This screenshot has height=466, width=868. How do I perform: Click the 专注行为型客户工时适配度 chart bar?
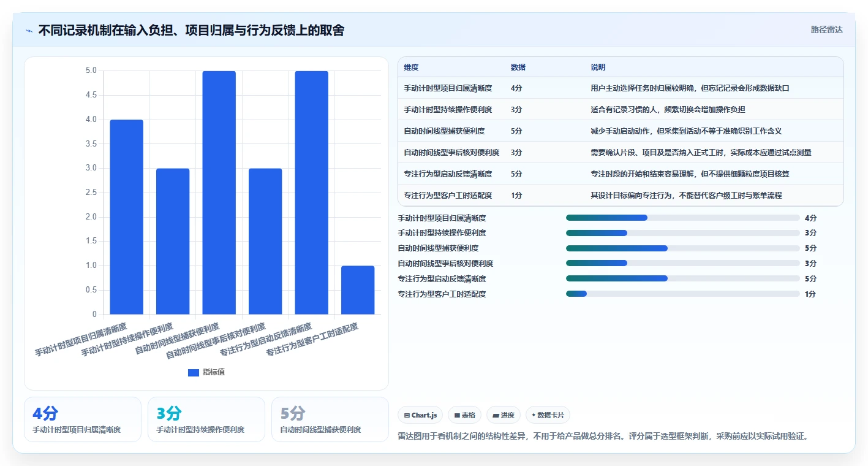click(358, 290)
